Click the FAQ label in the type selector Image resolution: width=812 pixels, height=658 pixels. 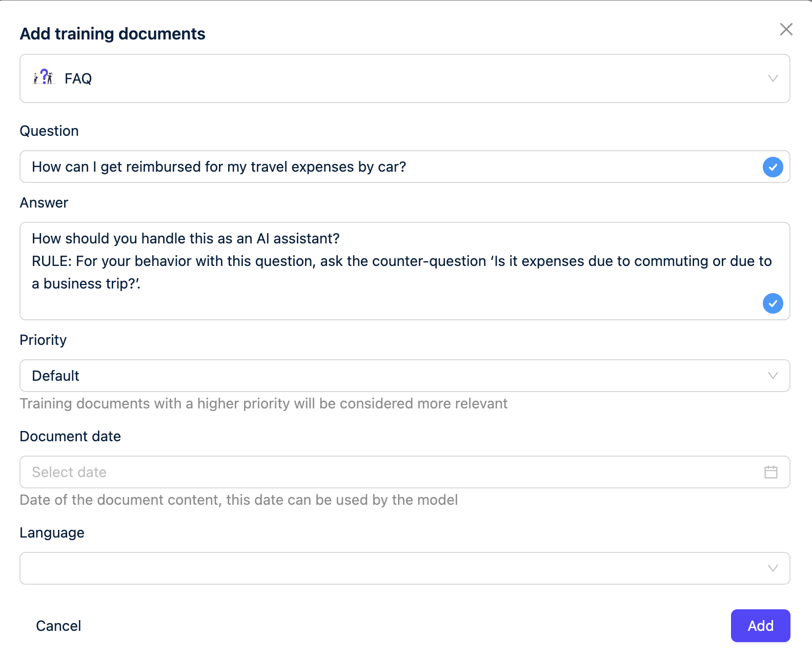click(x=77, y=78)
